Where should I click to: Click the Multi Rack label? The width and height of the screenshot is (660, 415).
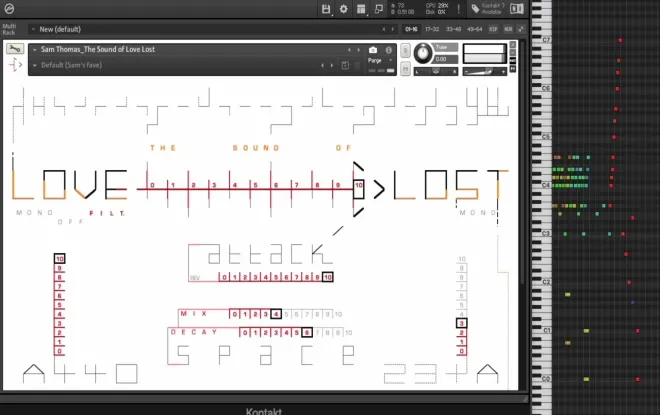(x=9, y=29)
